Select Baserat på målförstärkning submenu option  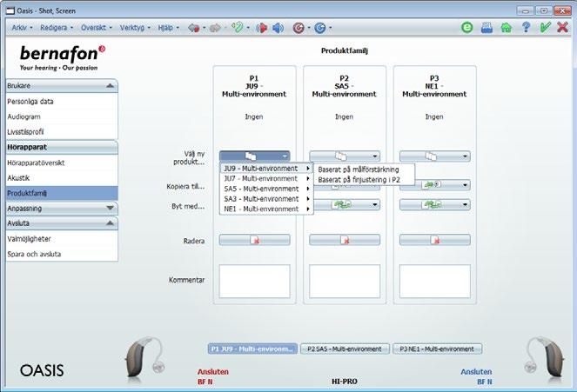point(365,169)
